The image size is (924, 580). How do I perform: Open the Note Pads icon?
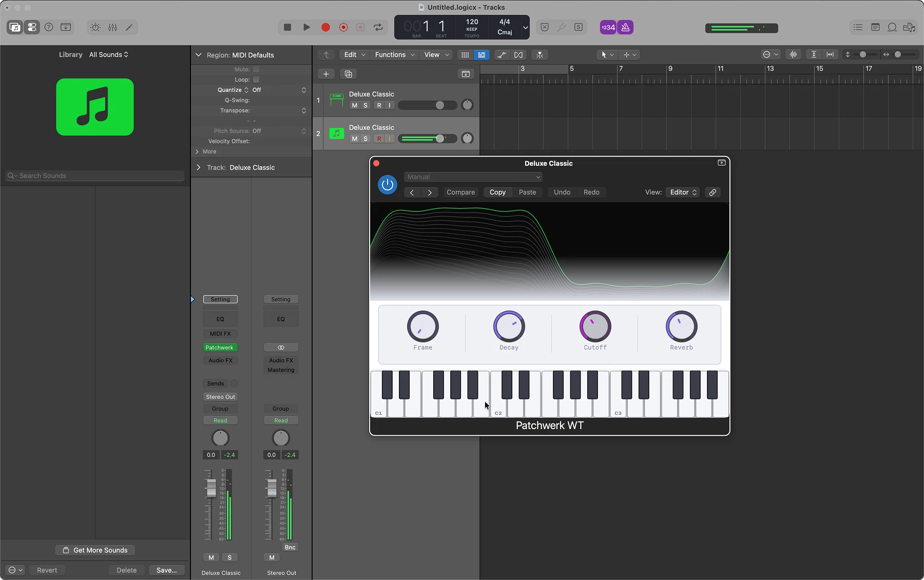pyautogui.click(x=875, y=27)
